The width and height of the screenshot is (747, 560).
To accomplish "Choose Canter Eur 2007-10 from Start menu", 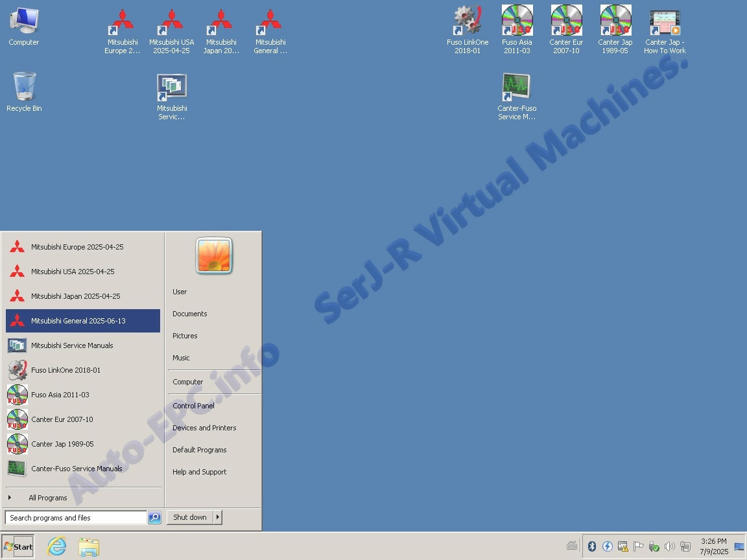I will pos(62,419).
